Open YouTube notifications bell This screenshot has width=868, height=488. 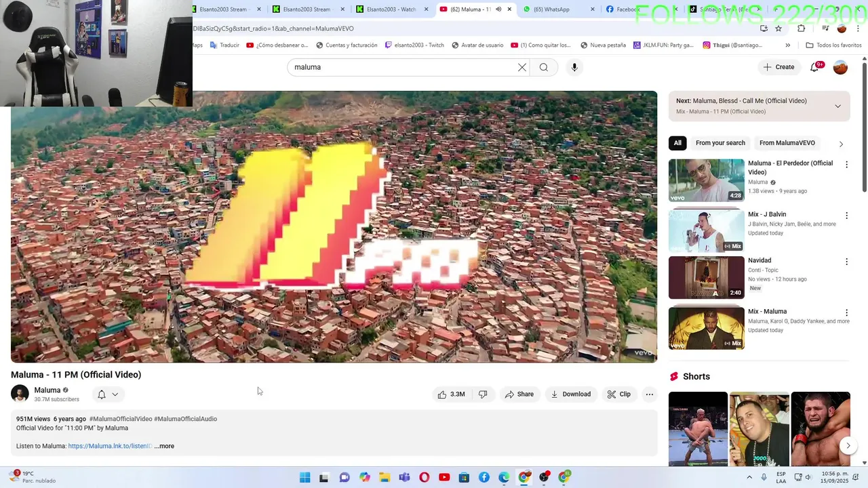click(x=815, y=67)
